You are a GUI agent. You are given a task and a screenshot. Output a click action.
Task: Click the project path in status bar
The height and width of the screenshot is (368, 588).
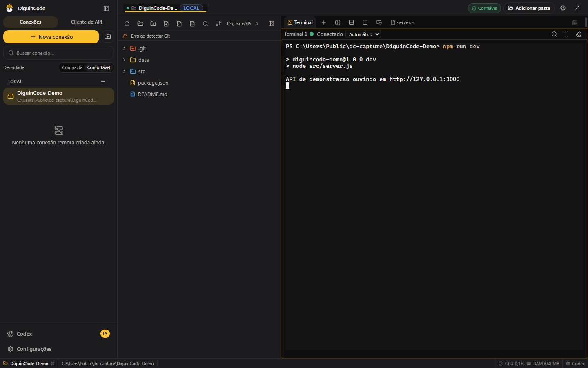pyautogui.click(x=108, y=364)
